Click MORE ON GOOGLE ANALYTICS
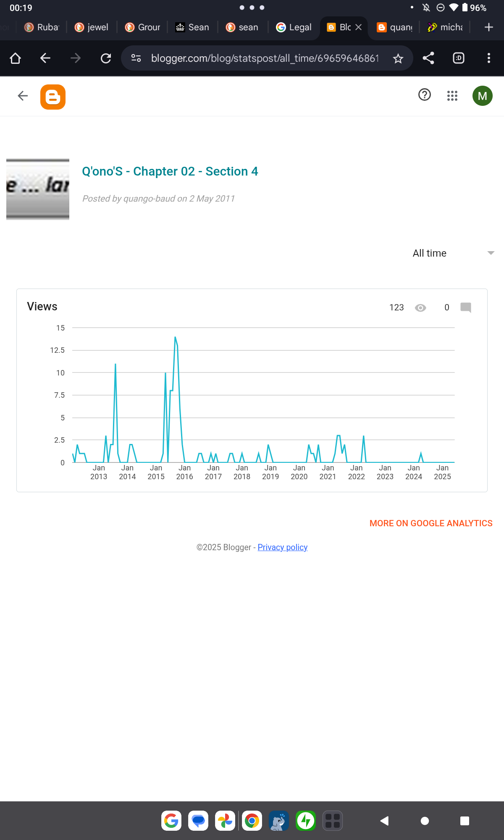The image size is (504, 840). pyautogui.click(x=431, y=523)
